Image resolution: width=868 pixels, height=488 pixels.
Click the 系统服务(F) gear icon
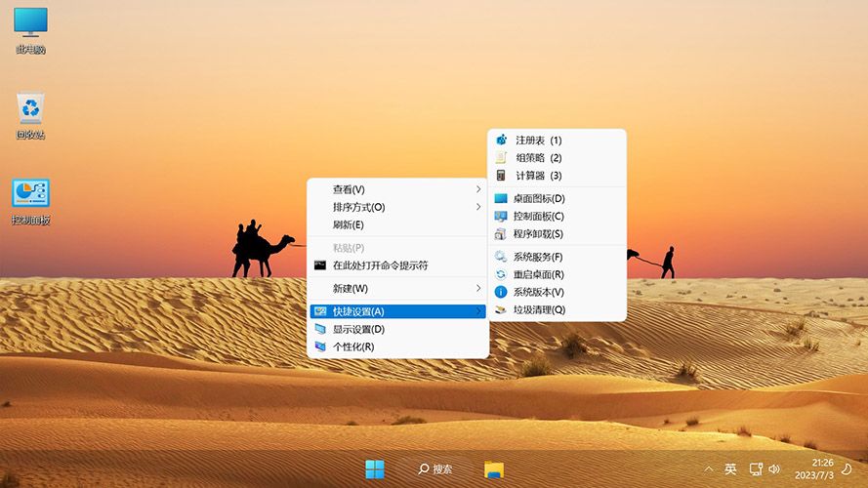point(501,257)
